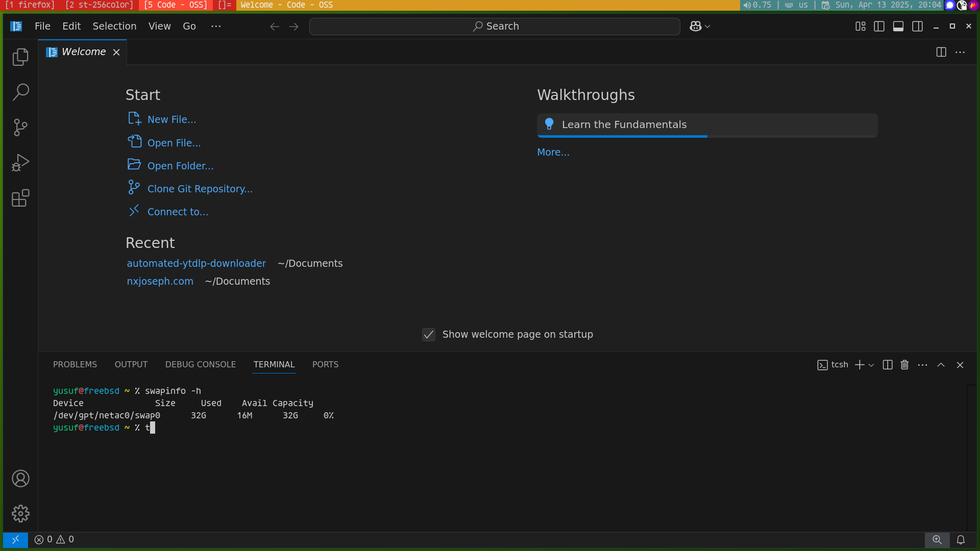Expand hidden menus with title bar ellipsis
Viewport: 980px width, 551px height.
coord(216,26)
